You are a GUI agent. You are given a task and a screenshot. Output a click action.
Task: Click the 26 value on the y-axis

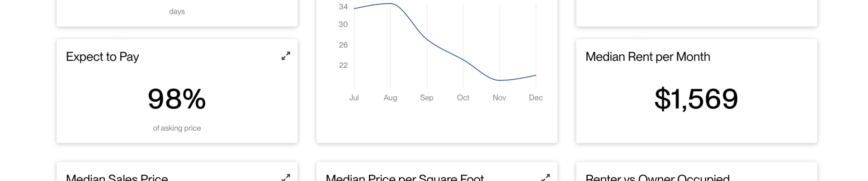click(343, 45)
